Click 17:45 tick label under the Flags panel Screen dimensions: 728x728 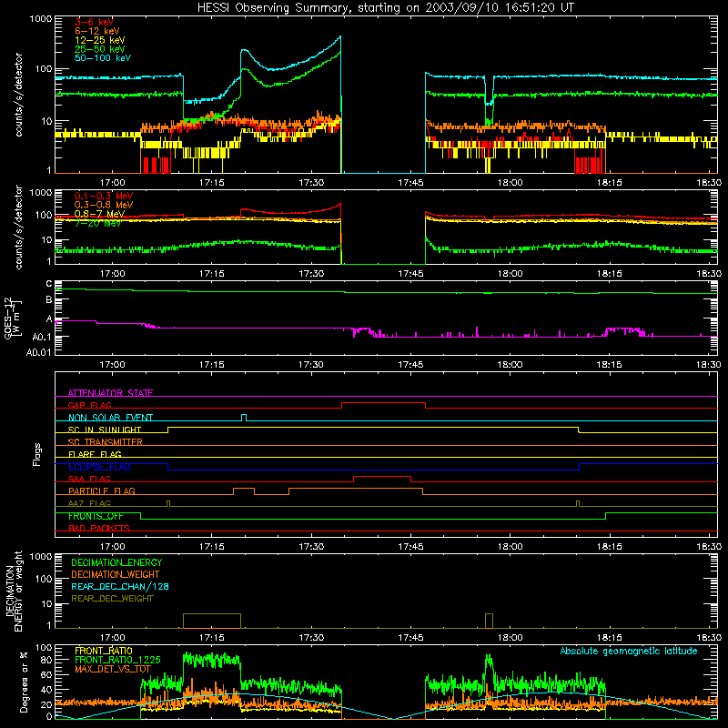(x=410, y=547)
